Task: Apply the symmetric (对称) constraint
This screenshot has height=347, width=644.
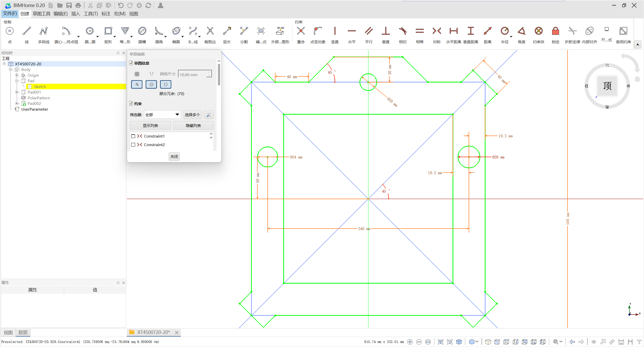Action: coord(437,34)
